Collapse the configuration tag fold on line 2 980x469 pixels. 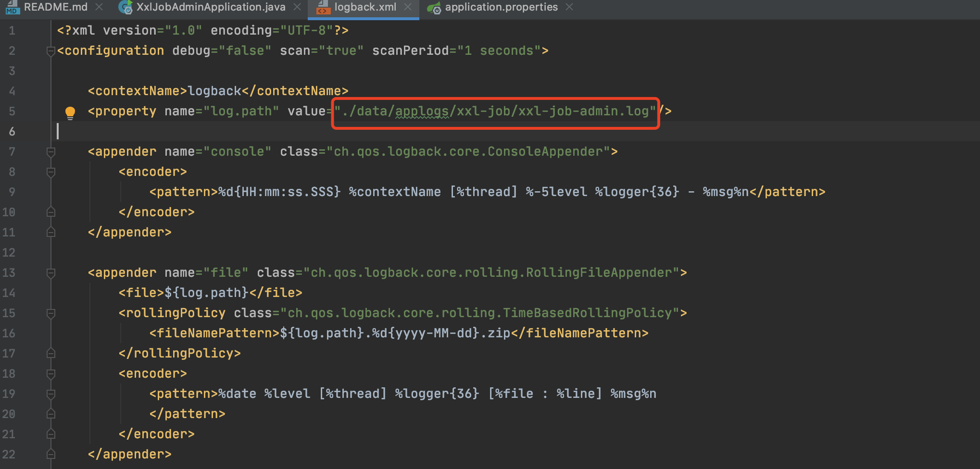tap(51, 50)
